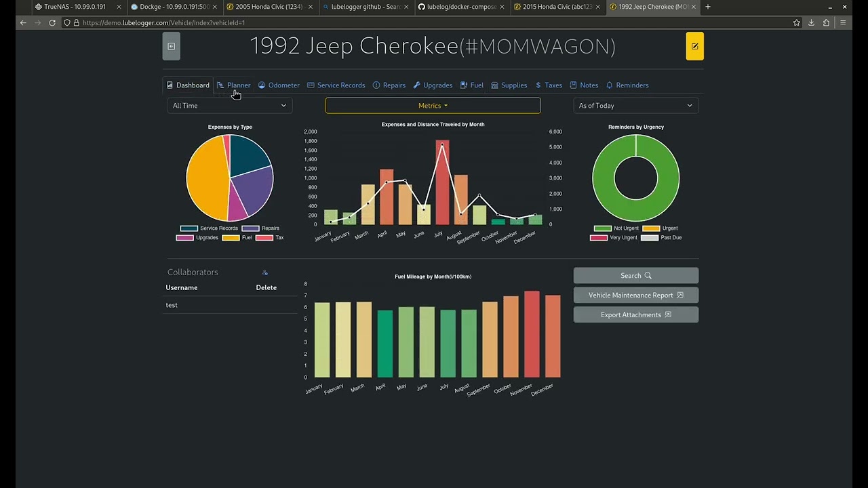Viewport: 868px width, 488px height.
Task: Switch to the TrueNAS browser tab
Action: [79, 7]
